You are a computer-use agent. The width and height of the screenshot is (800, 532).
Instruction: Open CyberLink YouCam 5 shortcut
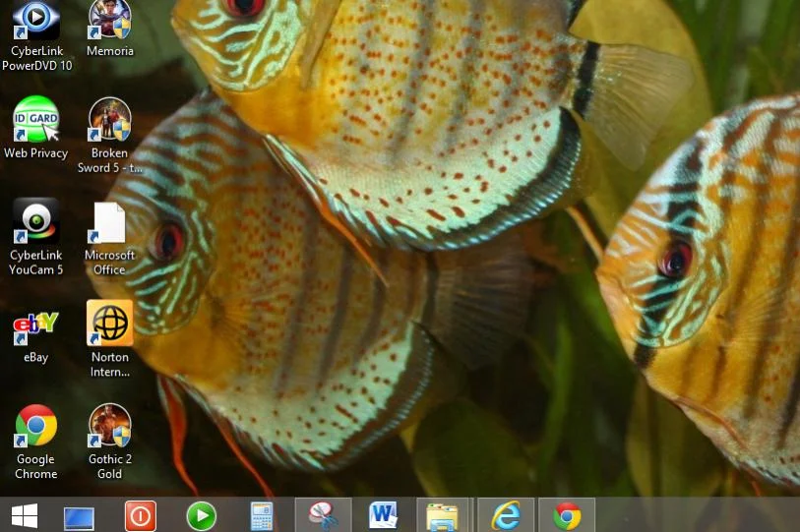(x=36, y=222)
